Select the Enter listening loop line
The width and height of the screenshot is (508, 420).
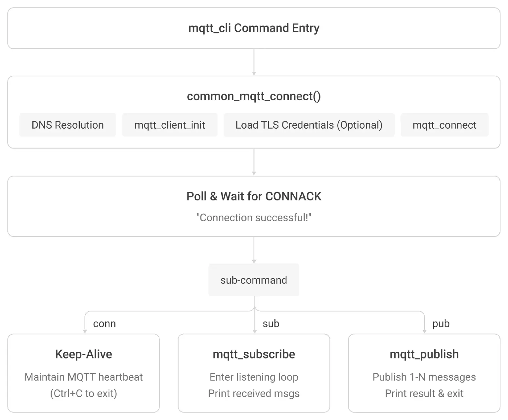click(x=254, y=377)
